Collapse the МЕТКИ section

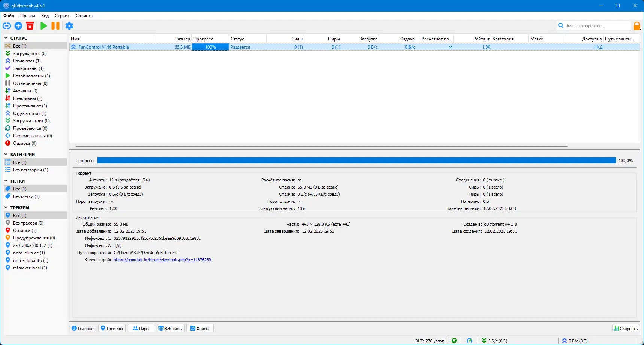(6, 181)
